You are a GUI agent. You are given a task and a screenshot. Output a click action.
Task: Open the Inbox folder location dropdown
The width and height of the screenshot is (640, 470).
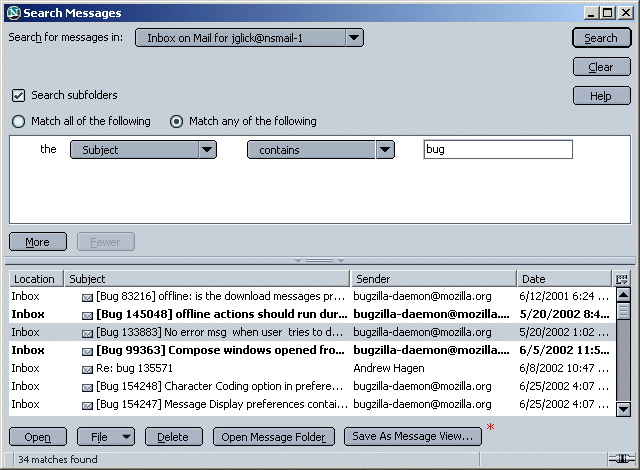pyautogui.click(x=249, y=38)
